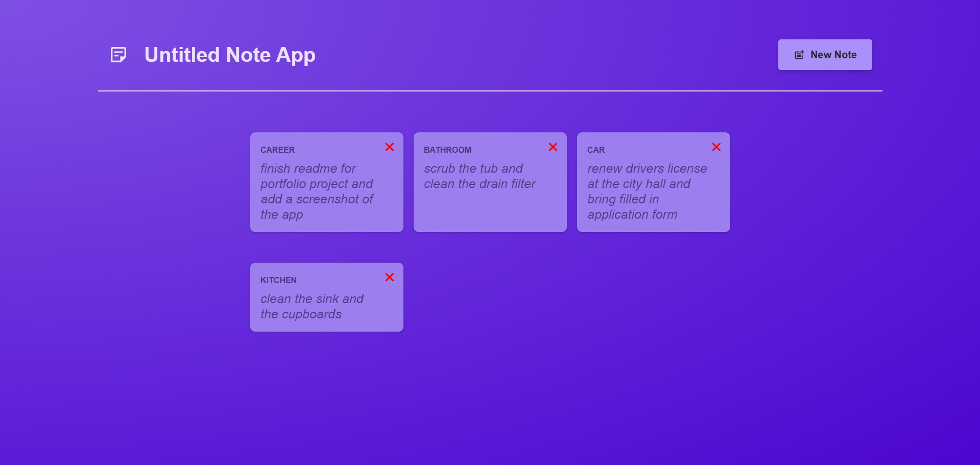
Task: Remove the KITCHEN note using red X
Action: point(390,277)
